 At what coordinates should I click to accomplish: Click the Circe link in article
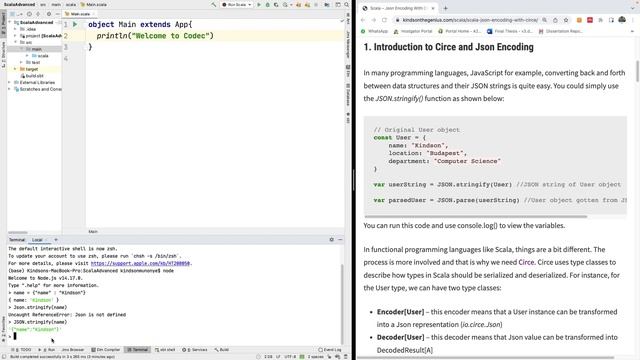(526, 262)
